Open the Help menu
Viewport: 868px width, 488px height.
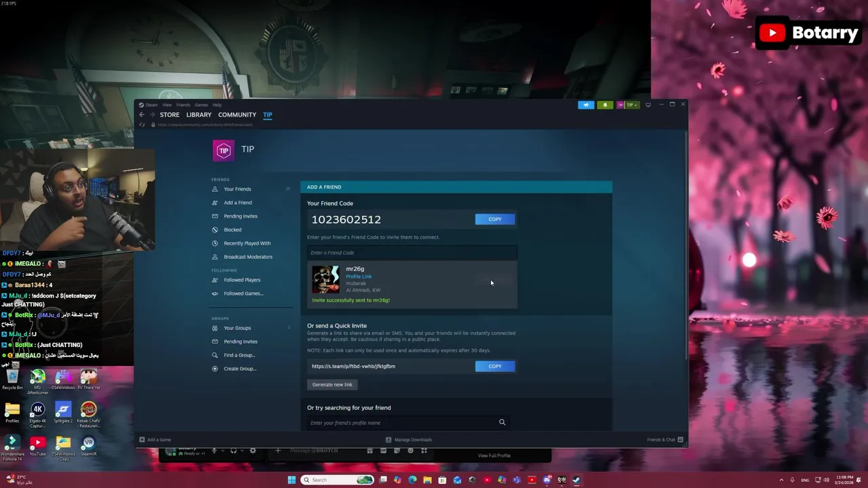point(217,105)
